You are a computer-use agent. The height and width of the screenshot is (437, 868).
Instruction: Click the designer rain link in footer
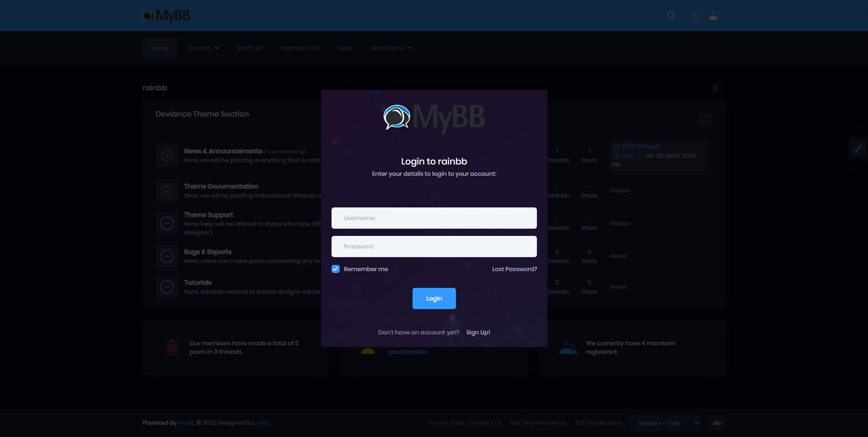point(263,423)
